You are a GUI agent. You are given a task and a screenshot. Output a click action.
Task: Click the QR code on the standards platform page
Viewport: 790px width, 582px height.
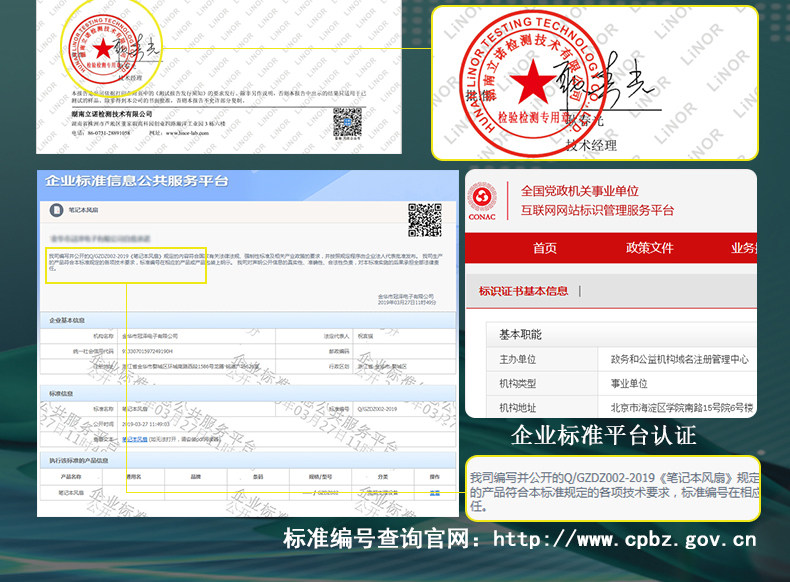pos(425,220)
